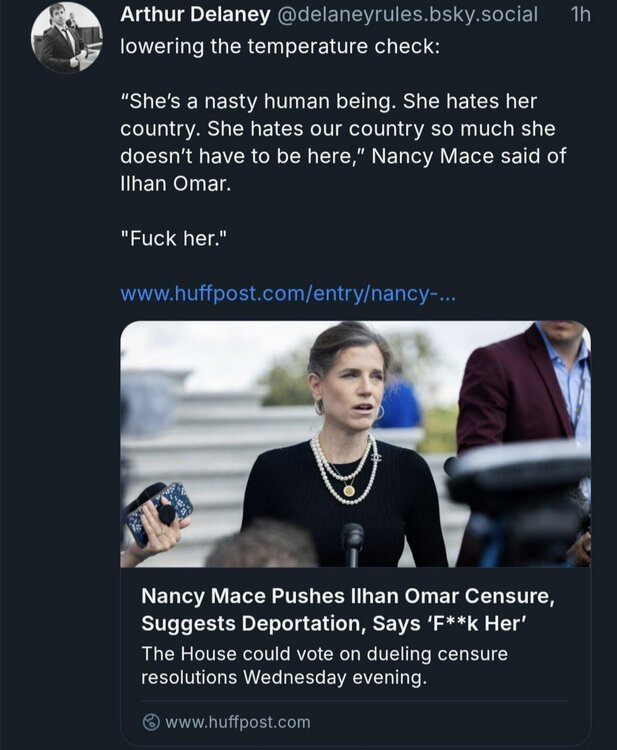Click the microphone in the article photo
Image resolution: width=617 pixels, height=750 pixels.
(x=353, y=543)
